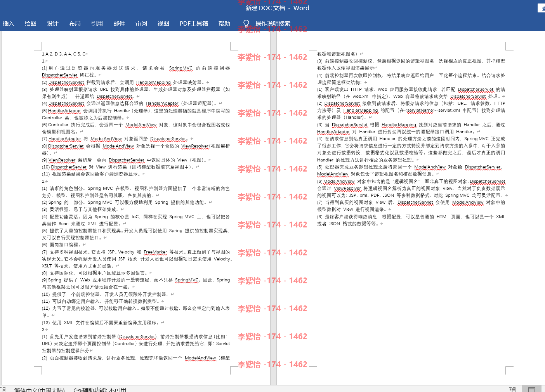Click the line '(8) 最终客户端获得响应消息'
Screen dimensions: 545x392
click(411, 217)
